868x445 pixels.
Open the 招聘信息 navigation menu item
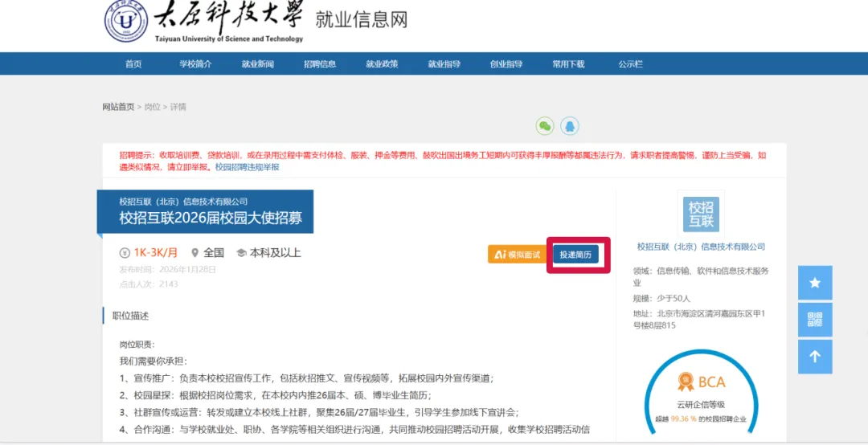320,63
